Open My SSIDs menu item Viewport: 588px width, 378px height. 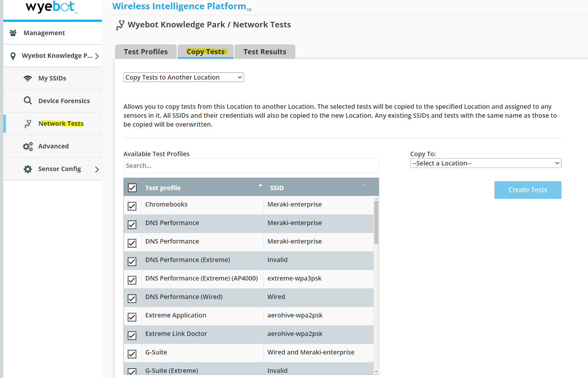(x=53, y=78)
